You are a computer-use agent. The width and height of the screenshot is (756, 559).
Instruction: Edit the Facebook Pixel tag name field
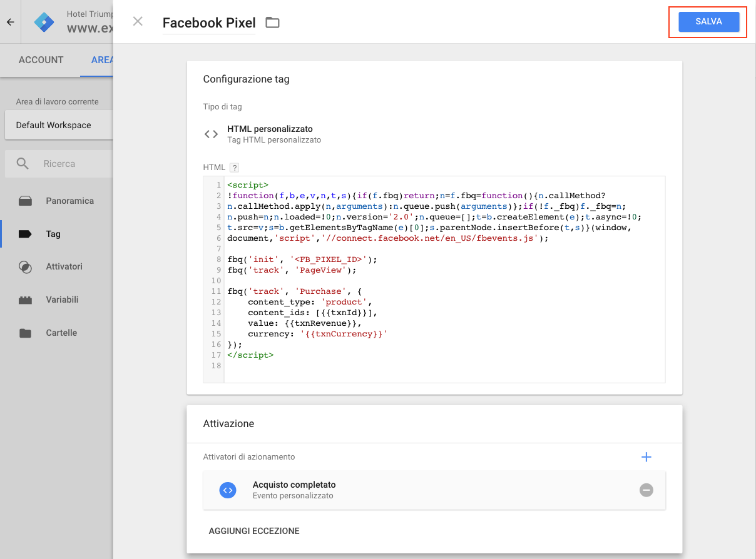[209, 23]
